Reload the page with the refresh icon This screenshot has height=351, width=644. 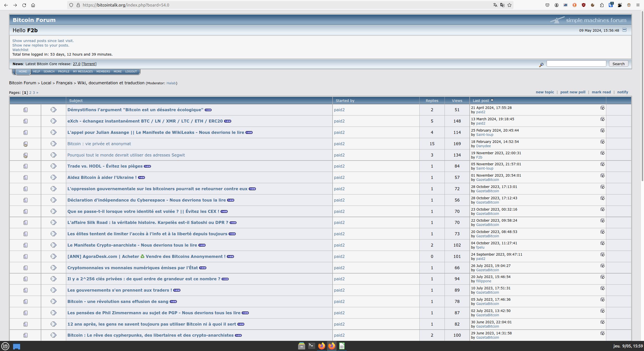pyautogui.click(x=24, y=5)
